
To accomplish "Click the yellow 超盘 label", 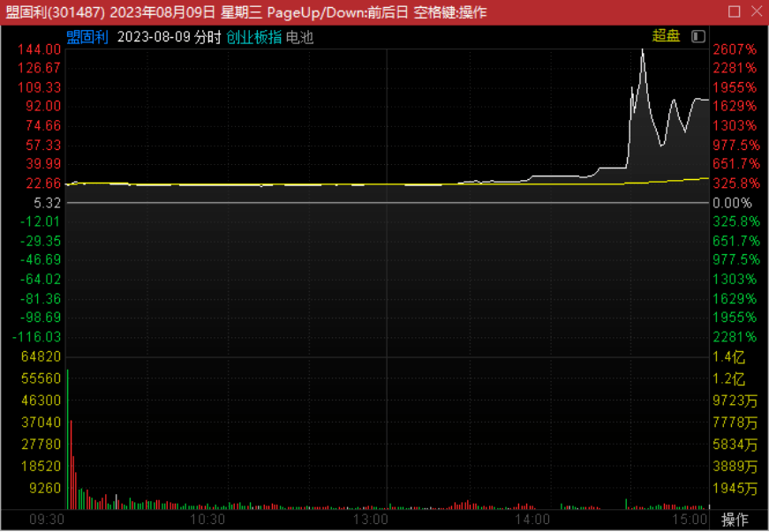I will click(666, 36).
